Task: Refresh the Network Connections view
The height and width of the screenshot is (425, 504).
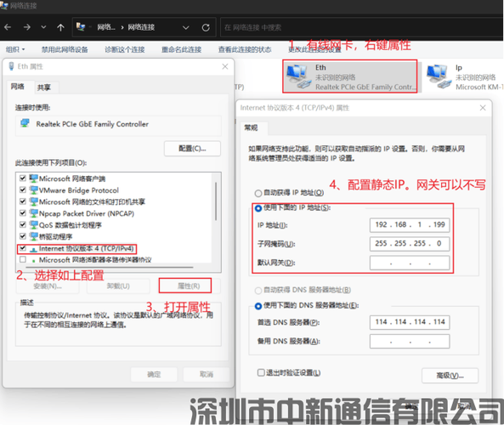Action: click(206, 28)
